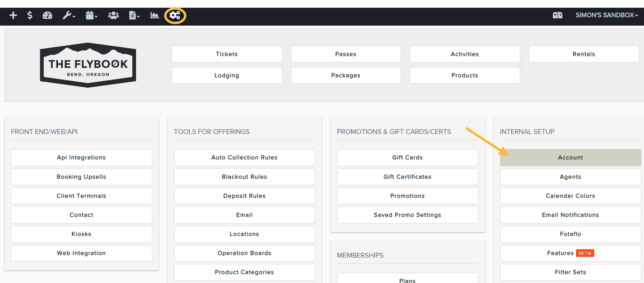This screenshot has height=283, width=644.
Task: Open the calendar dropdown menu
Action: pos(91,15)
